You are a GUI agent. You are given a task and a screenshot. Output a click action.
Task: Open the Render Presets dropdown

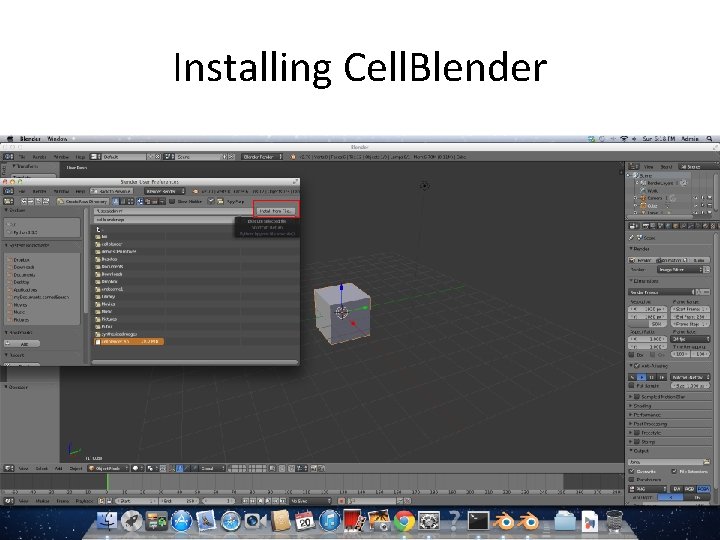661,292
